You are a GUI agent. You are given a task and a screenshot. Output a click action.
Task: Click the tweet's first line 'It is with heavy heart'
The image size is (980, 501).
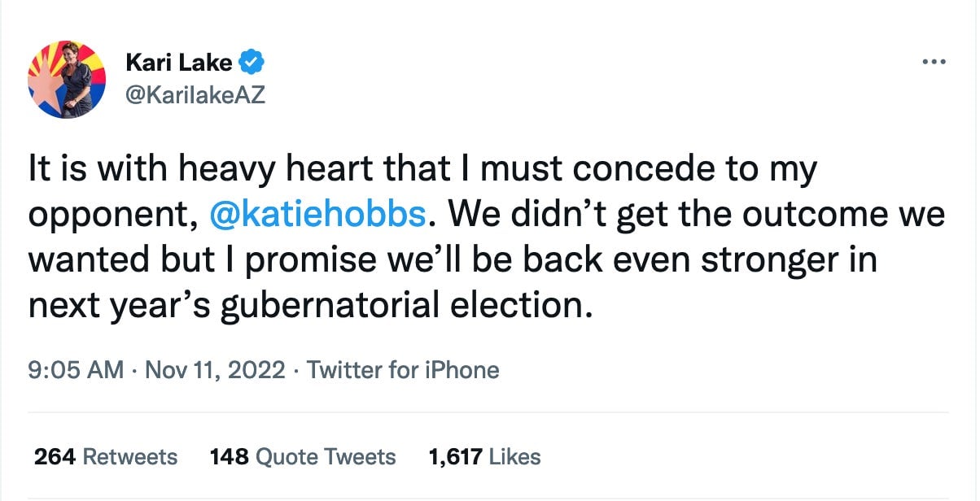click(x=163, y=170)
